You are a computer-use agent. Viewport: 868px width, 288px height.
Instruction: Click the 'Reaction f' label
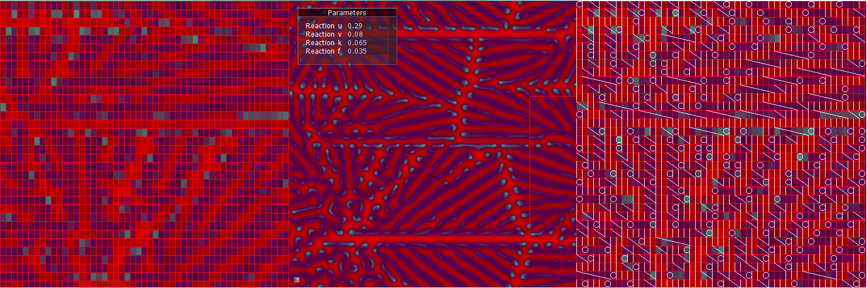[323, 51]
